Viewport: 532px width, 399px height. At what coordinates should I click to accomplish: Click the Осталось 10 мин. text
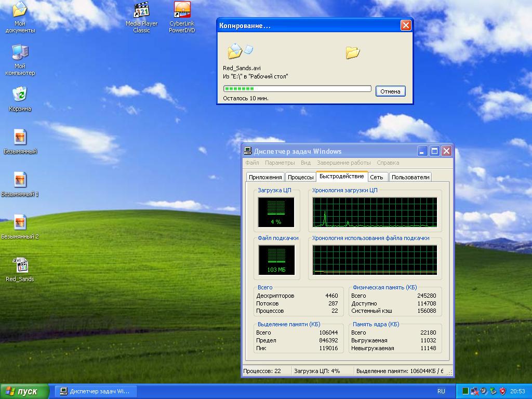click(x=246, y=98)
